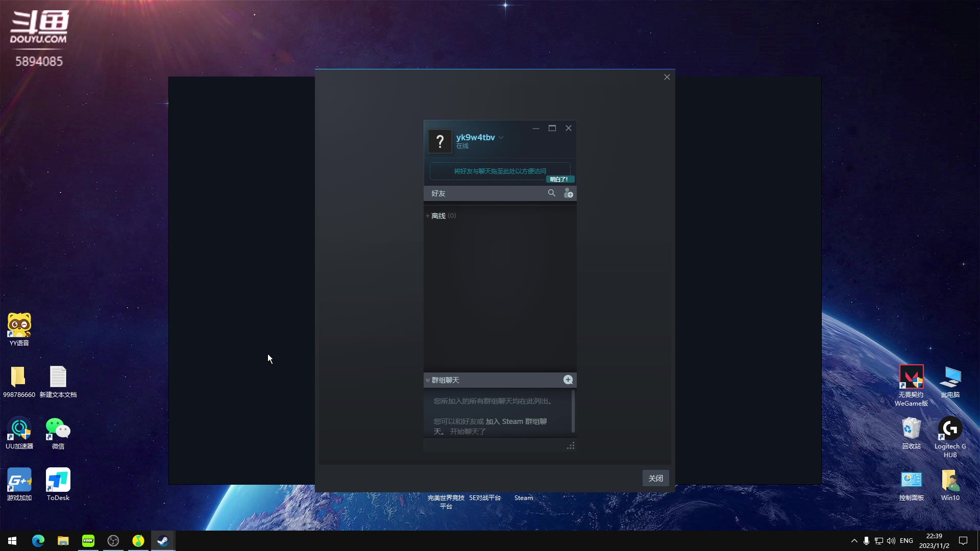Select the 无畏契约 WeGame版 icon
This screenshot has width=980, height=551.
[911, 386]
